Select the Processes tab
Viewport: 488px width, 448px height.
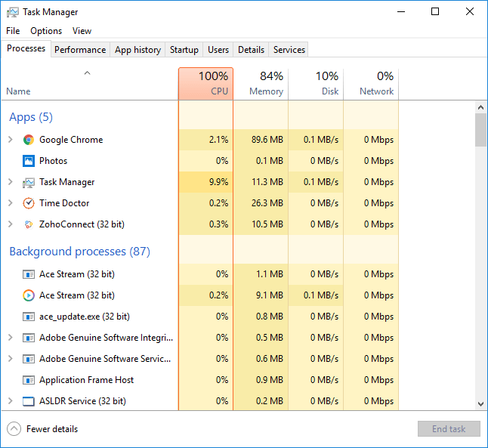[26, 48]
